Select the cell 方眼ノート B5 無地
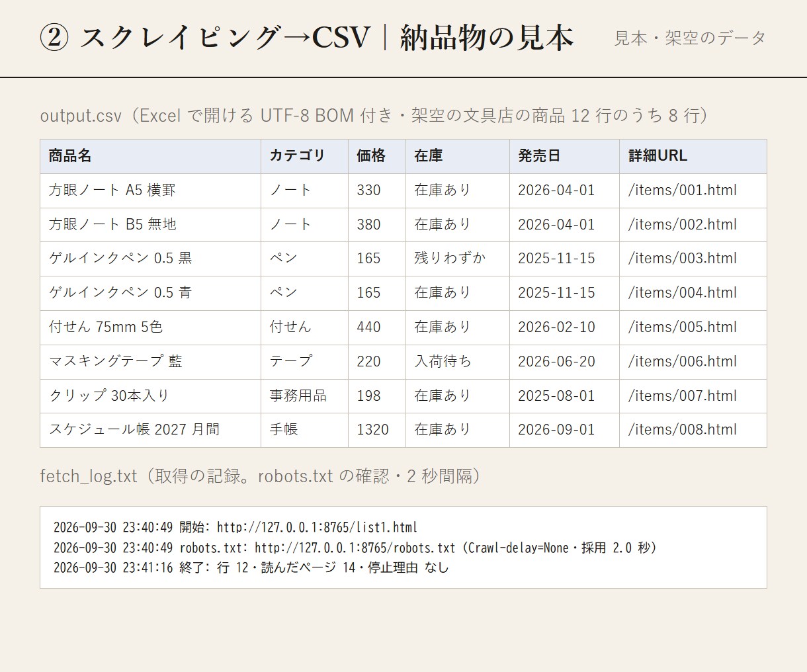807x672 pixels. point(150,225)
